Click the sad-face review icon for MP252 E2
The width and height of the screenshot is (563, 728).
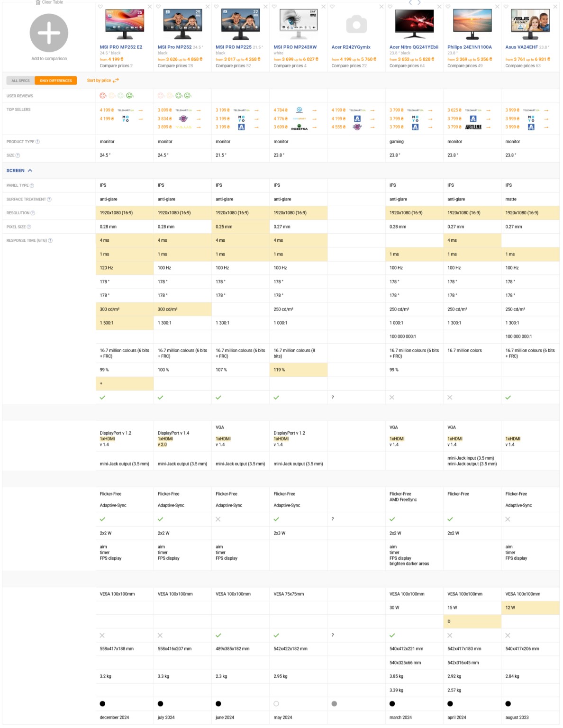pyautogui.click(x=103, y=96)
